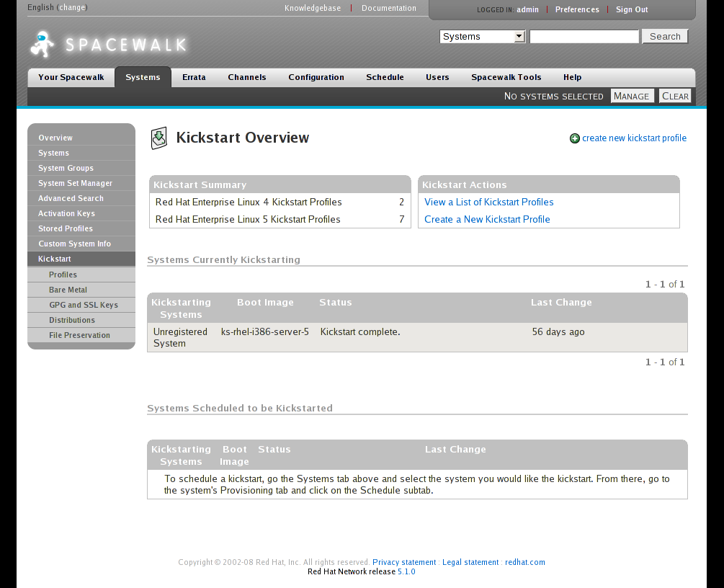Screen dimensions: 724x588
Task: Open the Spacewalk Tools tab
Action: (506, 77)
